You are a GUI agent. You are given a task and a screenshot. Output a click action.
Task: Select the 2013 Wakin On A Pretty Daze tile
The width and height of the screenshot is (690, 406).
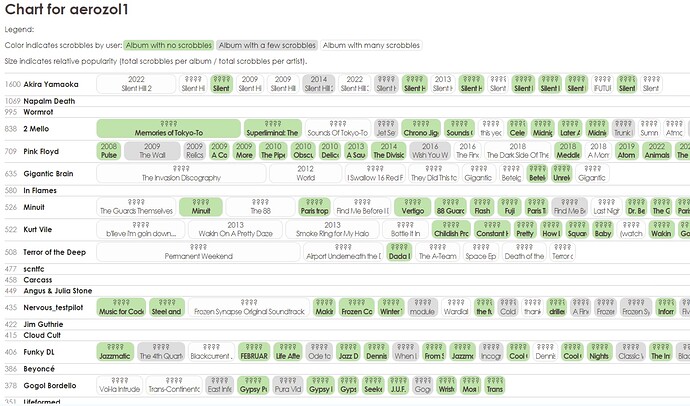235,229
